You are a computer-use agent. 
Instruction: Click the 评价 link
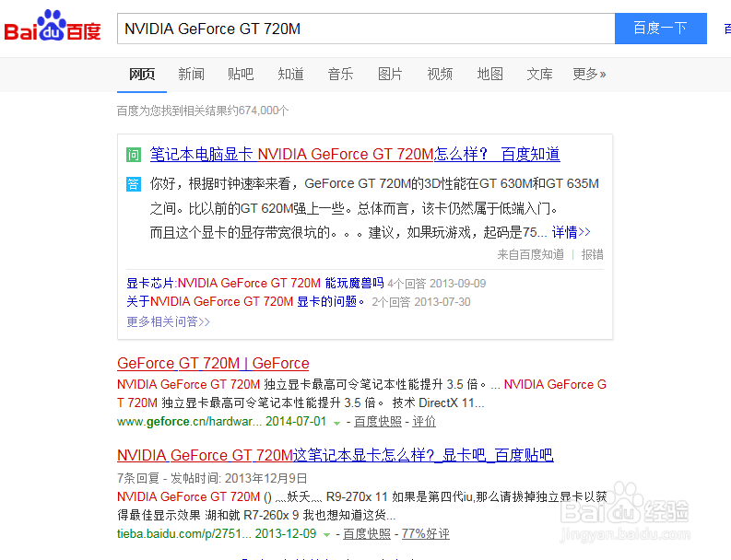click(424, 422)
